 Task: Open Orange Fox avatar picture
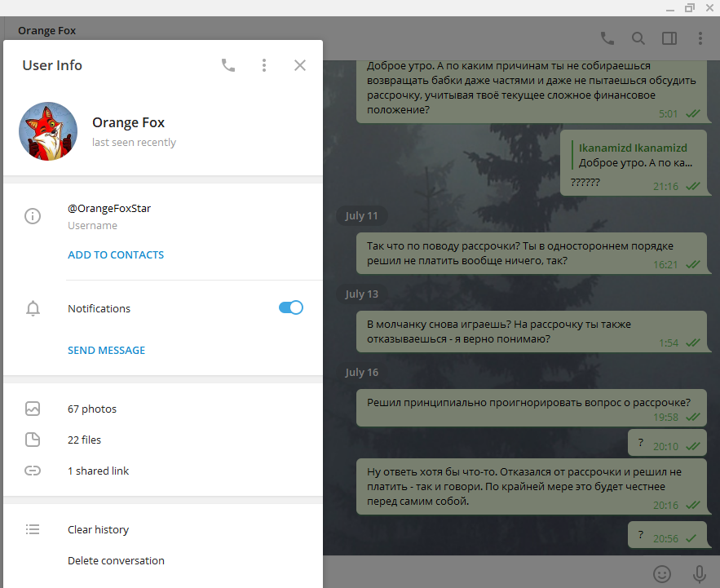point(48,131)
